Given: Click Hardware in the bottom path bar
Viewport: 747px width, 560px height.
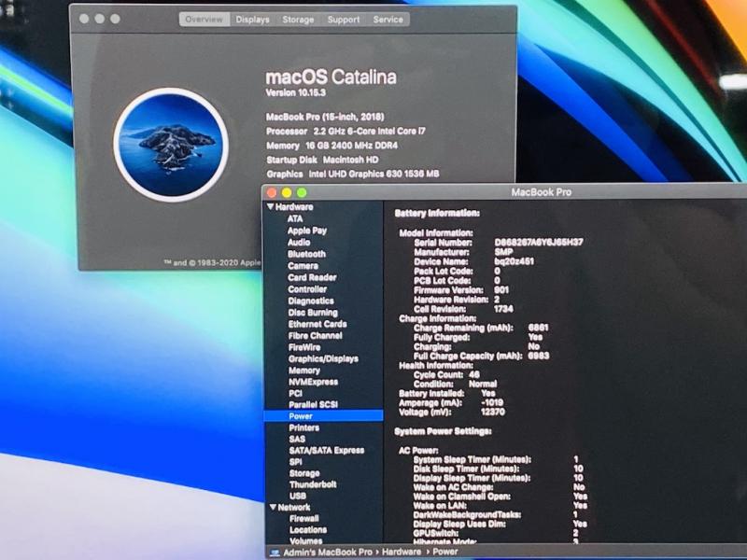Looking at the screenshot, I should (402, 553).
